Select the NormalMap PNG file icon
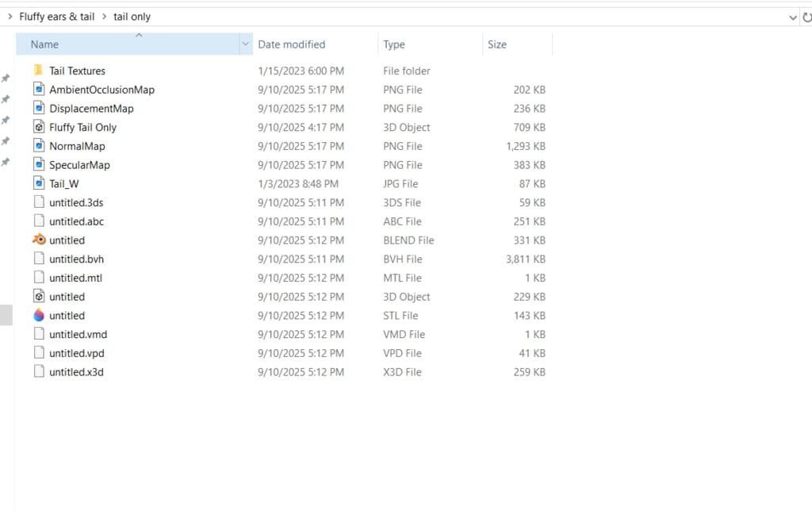Screen dimensions: 812x511 tap(39, 146)
